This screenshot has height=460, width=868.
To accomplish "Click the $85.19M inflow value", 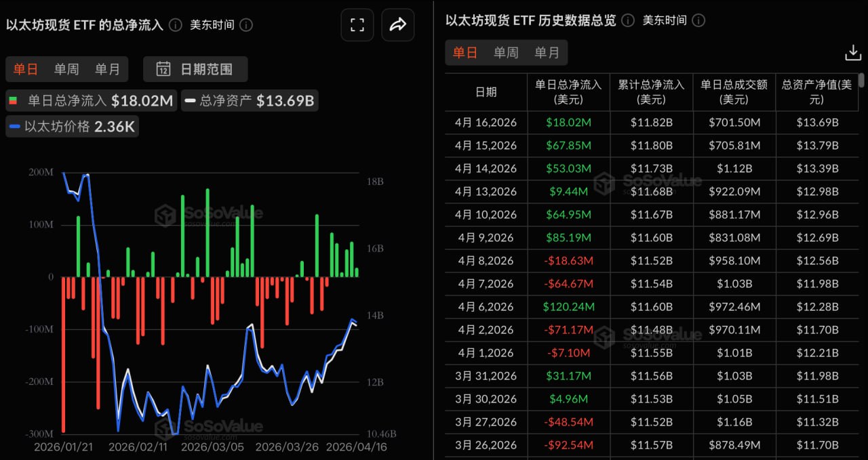I will tap(568, 238).
